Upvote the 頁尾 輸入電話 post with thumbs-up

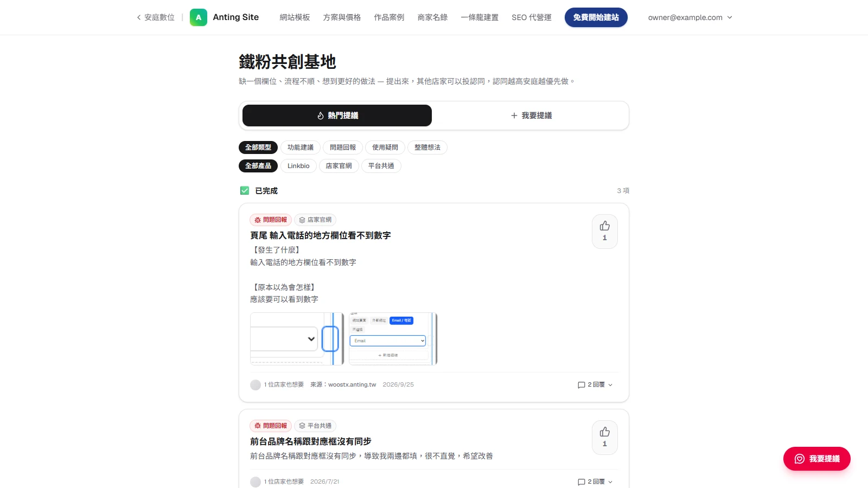click(x=605, y=232)
